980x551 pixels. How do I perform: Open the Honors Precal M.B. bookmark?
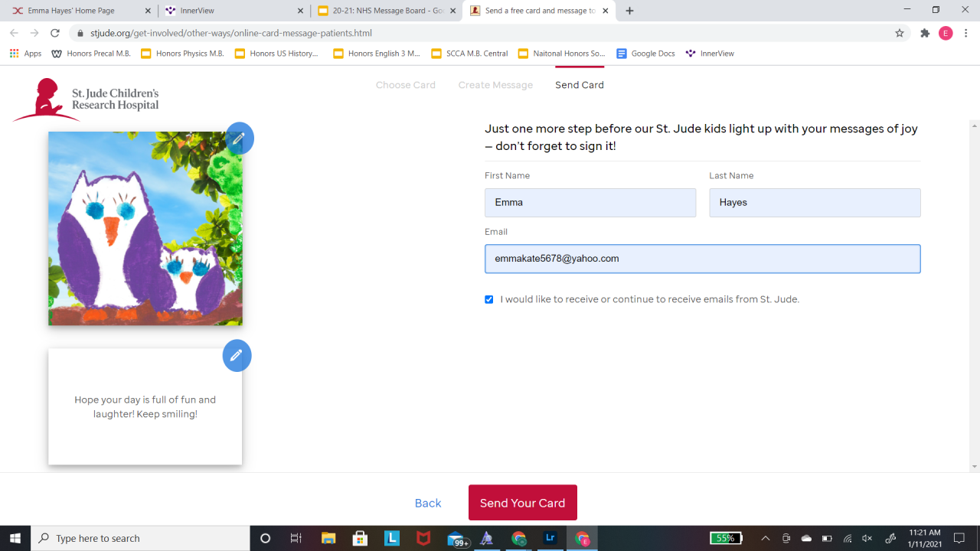pos(91,54)
